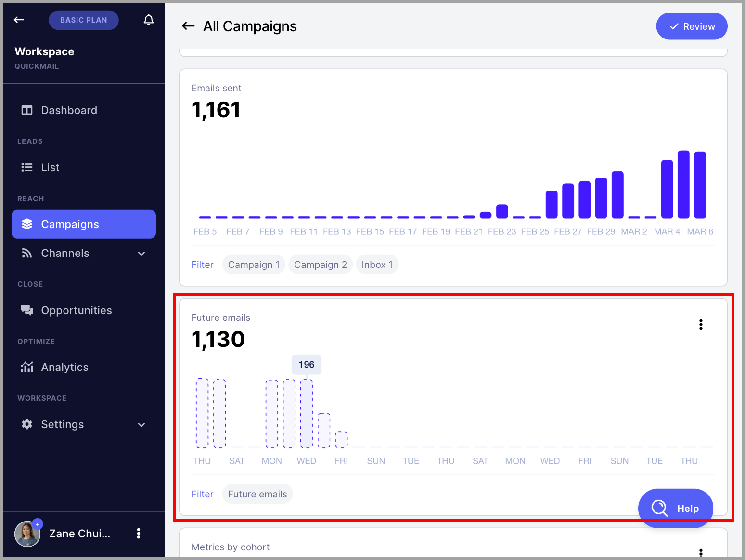Go back from All Campaigns arrow
Image resolution: width=745 pixels, height=560 pixels.
coord(188,26)
